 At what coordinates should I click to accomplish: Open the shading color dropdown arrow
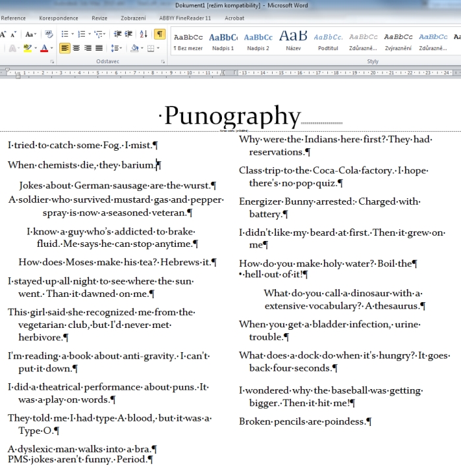142,48
